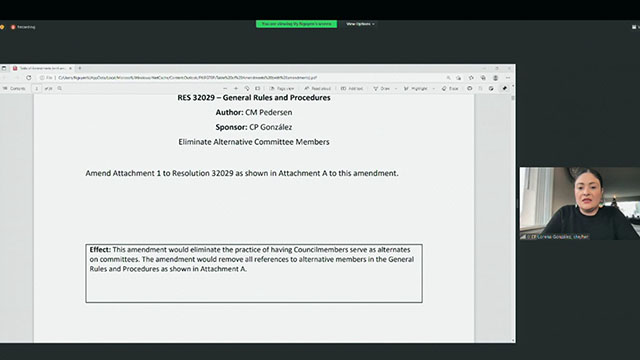Click the save as icon in PDF toolbar
The height and width of the screenshot is (360, 640).
(491, 89)
